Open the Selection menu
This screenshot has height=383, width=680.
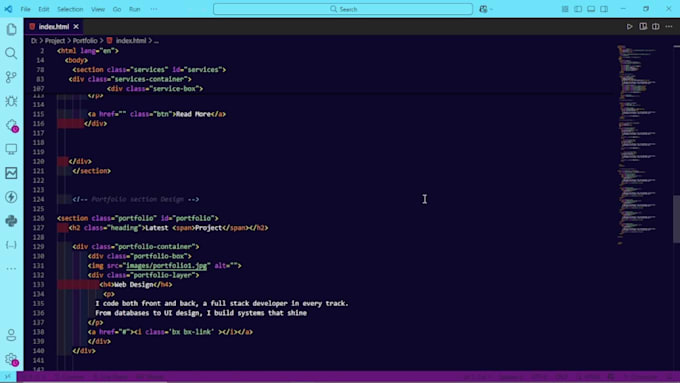(70, 9)
